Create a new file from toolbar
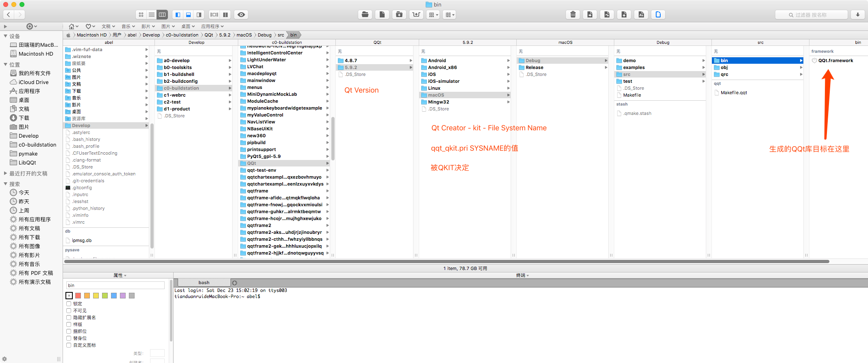This screenshot has height=363, width=868. tap(382, 15)
